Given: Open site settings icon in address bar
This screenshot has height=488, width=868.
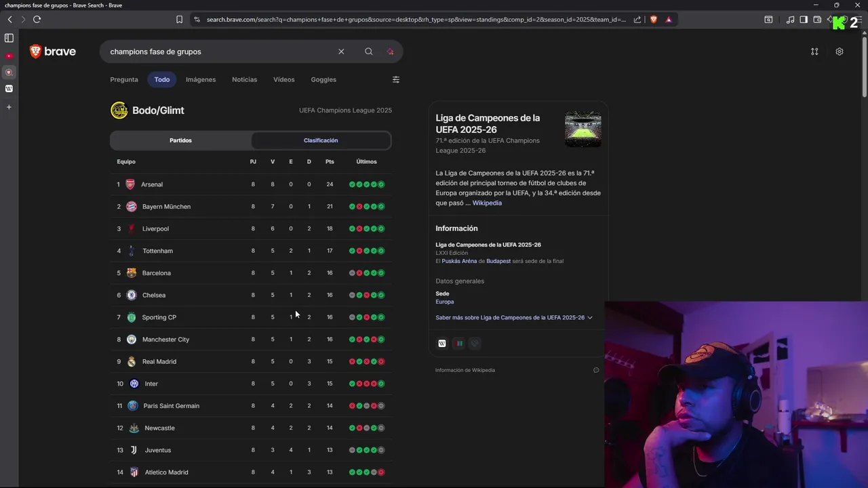Looking at the screenshot, I should coord(197,20).
